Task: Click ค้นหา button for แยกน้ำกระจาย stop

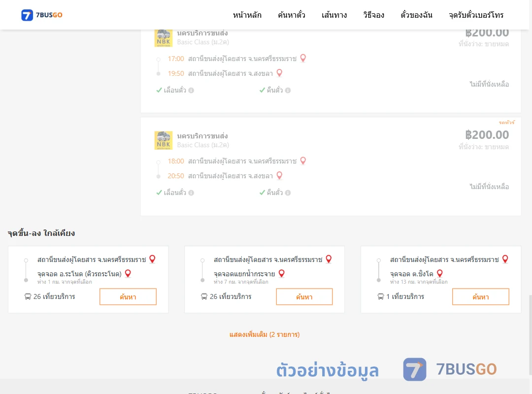Action: [x=304, y=296]
